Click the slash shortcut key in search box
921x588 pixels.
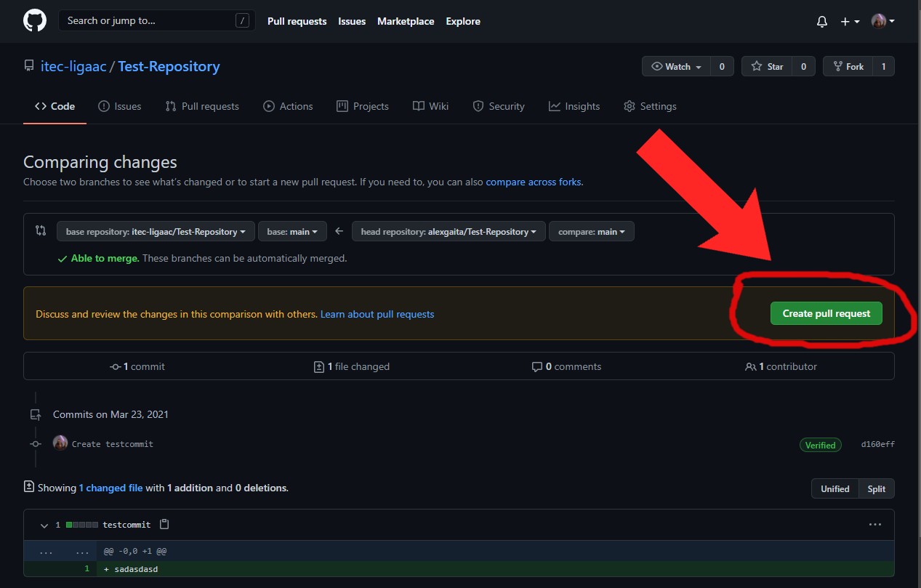(242, 20)
